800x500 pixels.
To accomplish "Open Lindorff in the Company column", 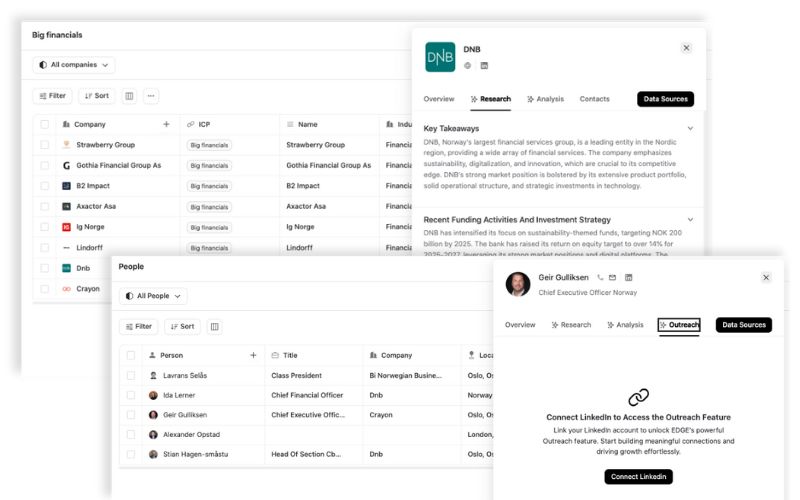I will [x=89, y=247].
